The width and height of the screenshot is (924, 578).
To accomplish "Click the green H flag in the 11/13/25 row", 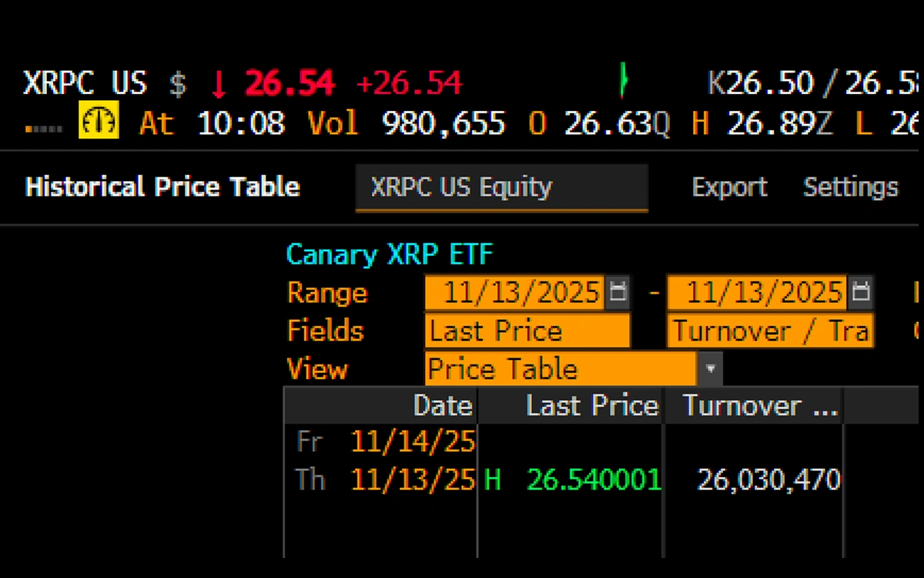I will [x=492, y=480].
